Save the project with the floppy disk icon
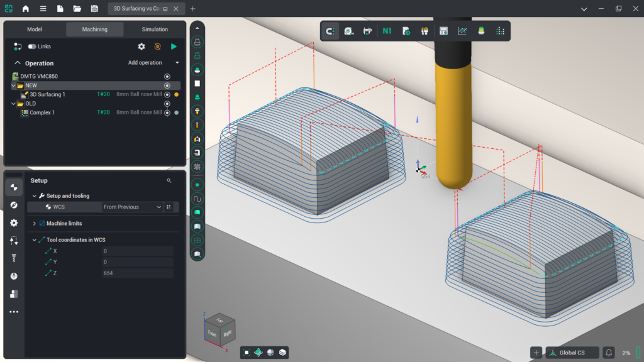This screenshot has width=644, height=362. click(94, 9)
